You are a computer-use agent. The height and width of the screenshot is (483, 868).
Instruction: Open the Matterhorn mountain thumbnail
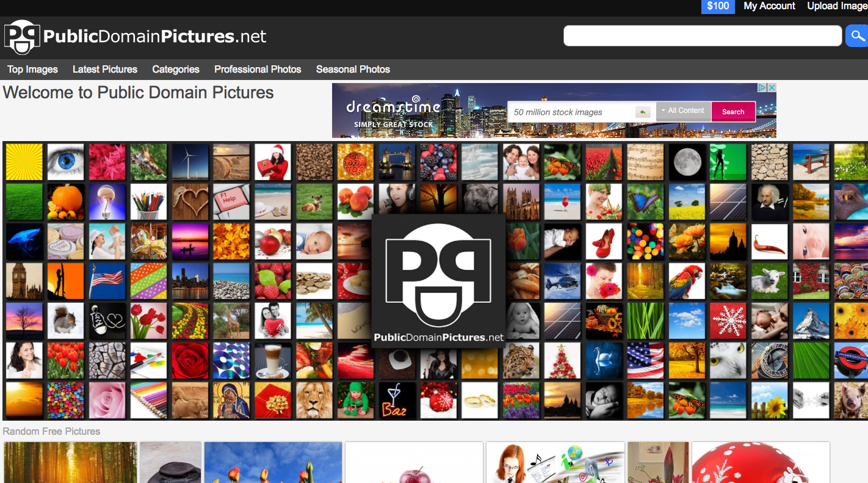[x=811, y=321]
